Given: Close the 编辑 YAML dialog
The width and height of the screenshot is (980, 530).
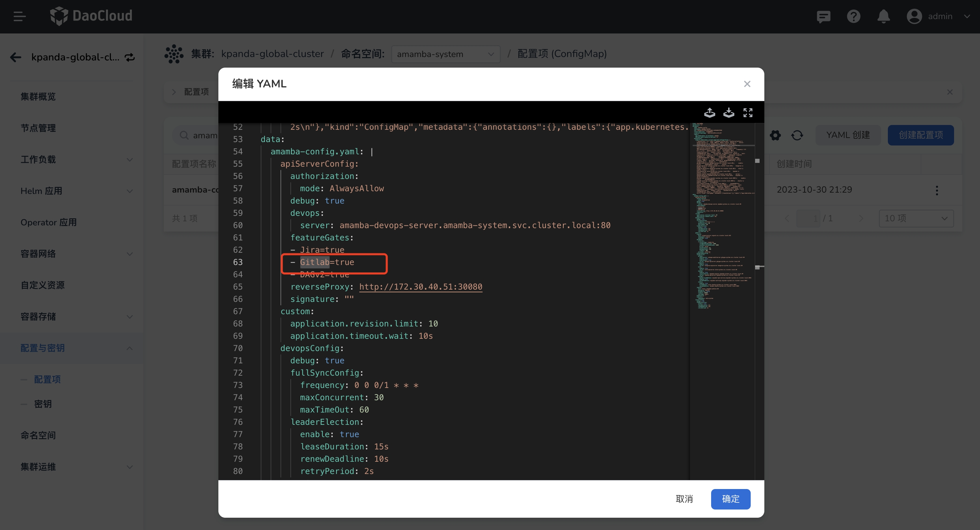Looking at the screenshot, I should (747, 84).
